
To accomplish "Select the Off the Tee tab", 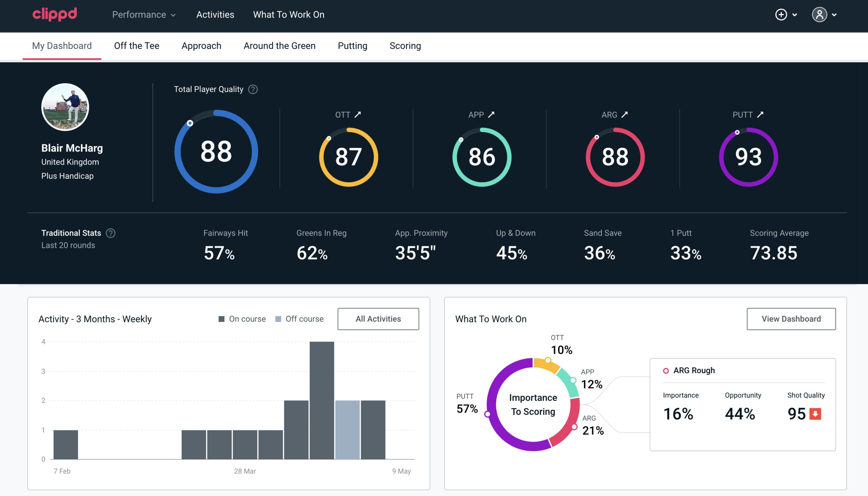I will pyautogui.click(x=137, y=45).
